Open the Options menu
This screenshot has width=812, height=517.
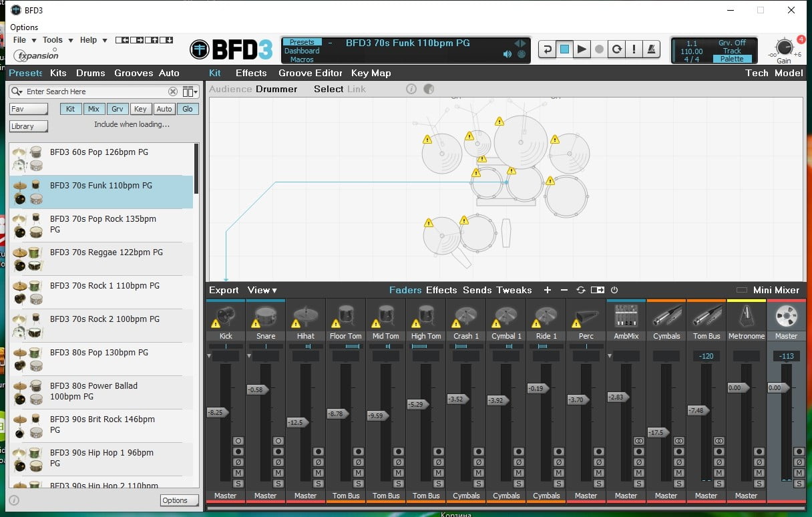click(24, 27)
